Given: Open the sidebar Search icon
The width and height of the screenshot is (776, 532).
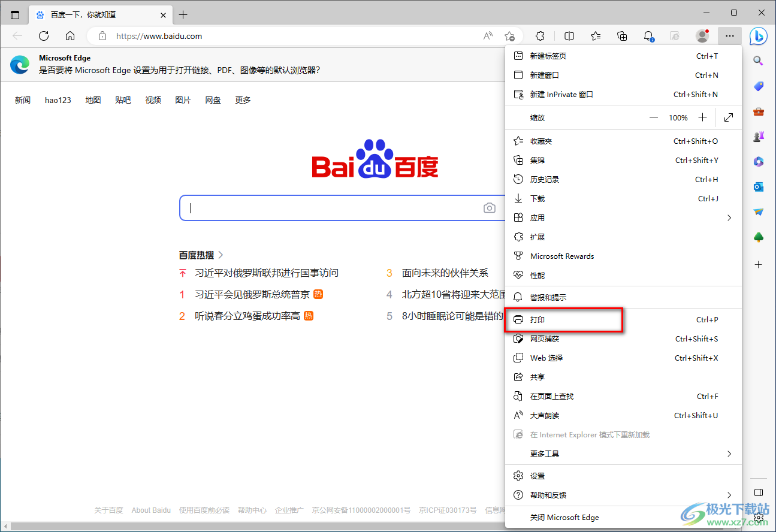Looking at the screenshot, I should coord(758,61).
